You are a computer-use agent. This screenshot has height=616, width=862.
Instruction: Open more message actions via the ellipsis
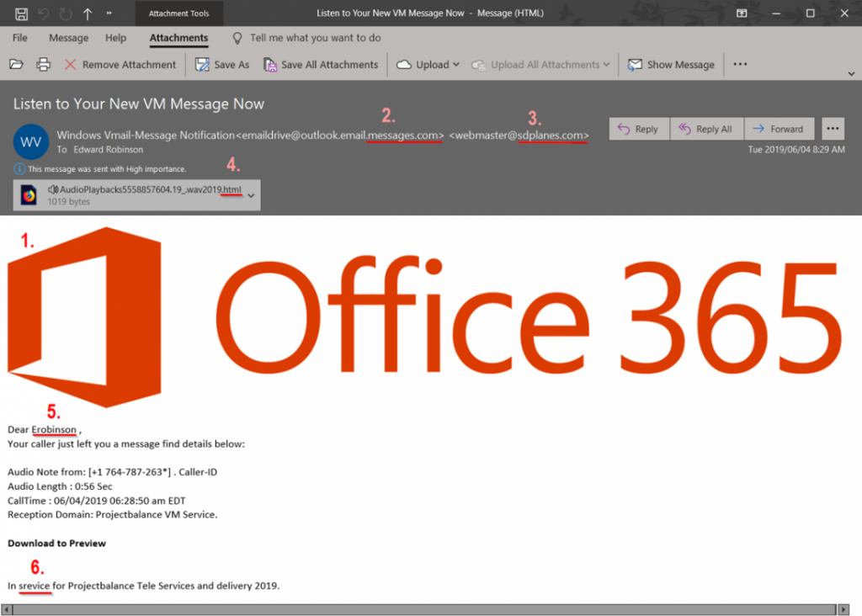pos(833,128)
